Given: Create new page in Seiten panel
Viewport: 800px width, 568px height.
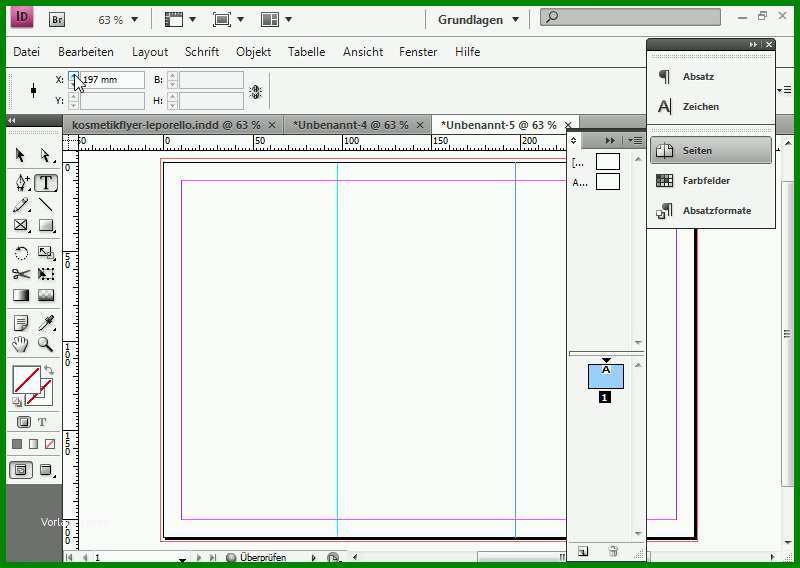Looking at the screenshot, I should [583, 551].
